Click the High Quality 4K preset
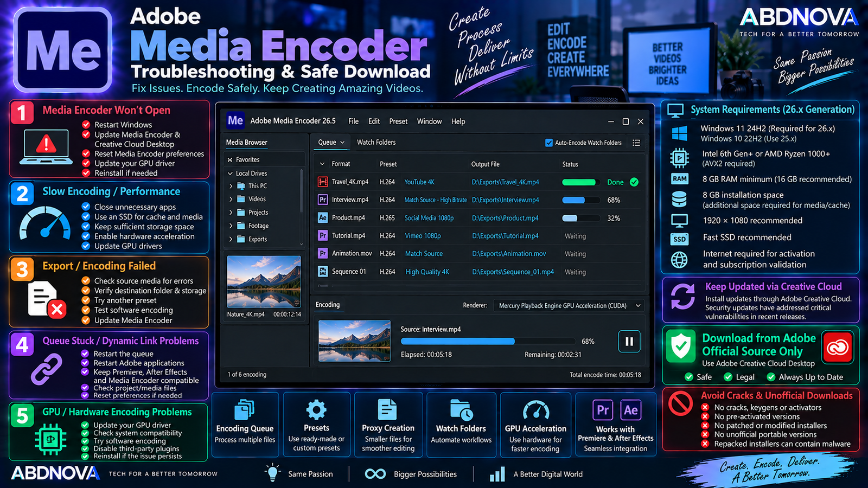 tap(427, 272)
